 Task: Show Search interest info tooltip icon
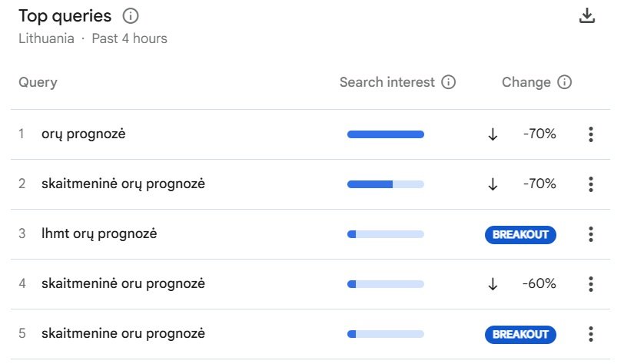click(449, 82)
